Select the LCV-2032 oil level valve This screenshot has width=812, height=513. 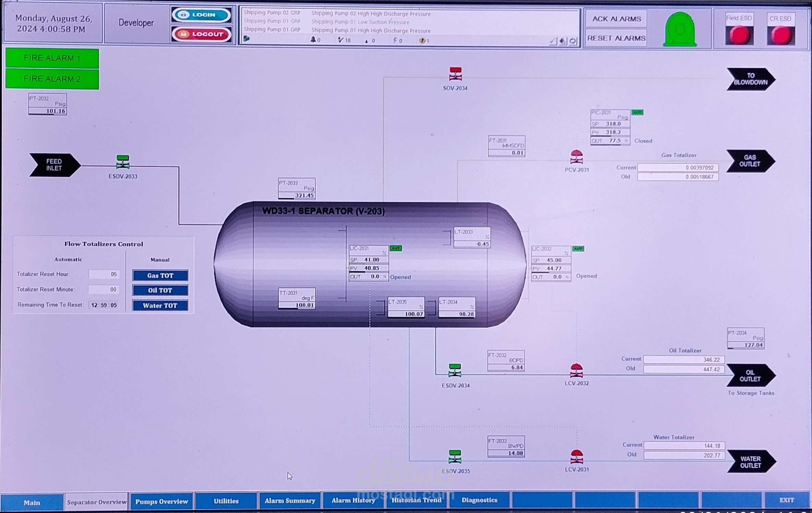576,371
